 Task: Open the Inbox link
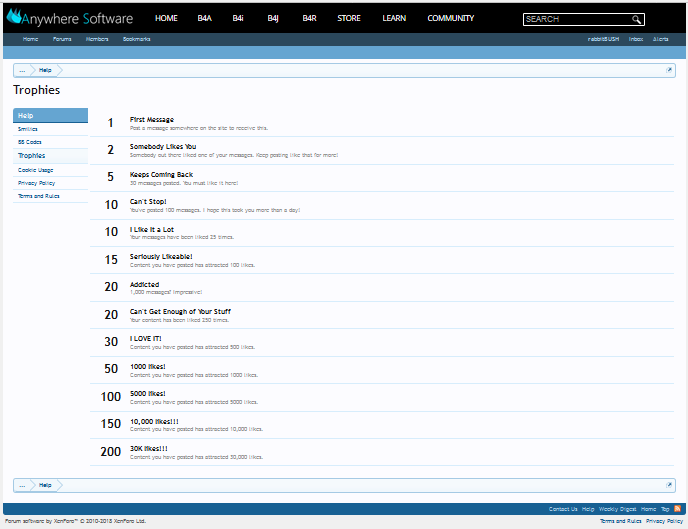pyautogui.click(x=636, y=39)
